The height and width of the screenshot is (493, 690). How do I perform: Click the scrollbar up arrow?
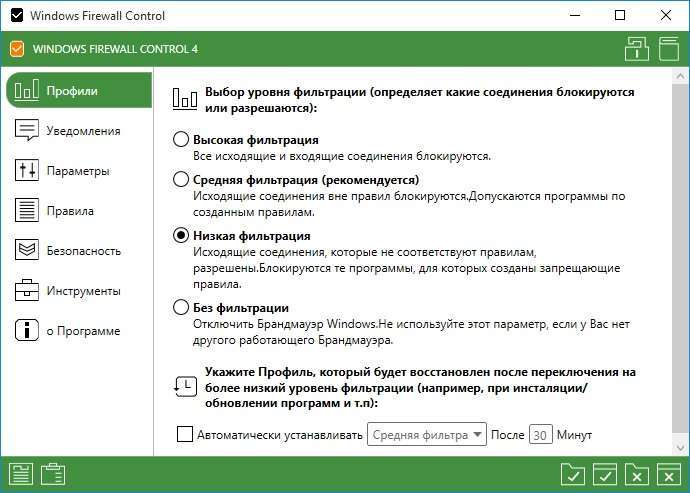680,76
